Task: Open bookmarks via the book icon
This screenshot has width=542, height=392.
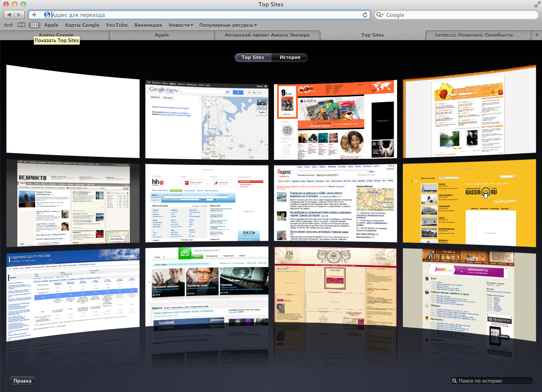Action: (x=21, y=25)
